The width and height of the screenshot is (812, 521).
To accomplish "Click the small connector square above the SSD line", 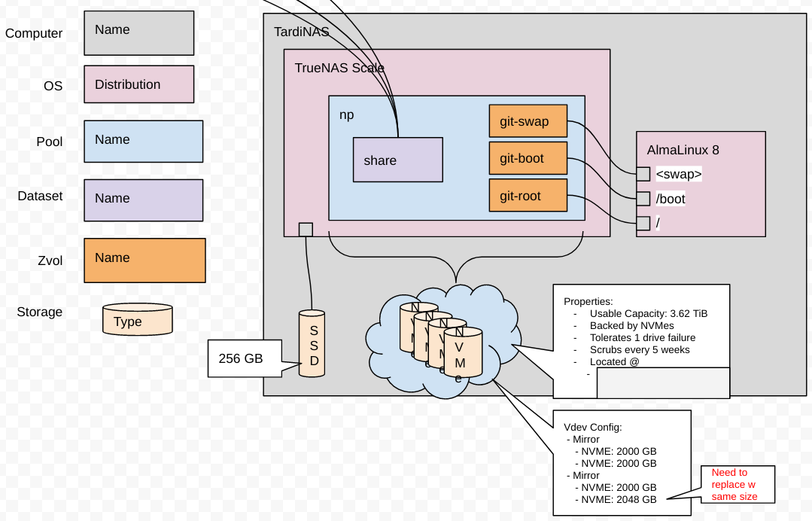I will pos(306,230).
